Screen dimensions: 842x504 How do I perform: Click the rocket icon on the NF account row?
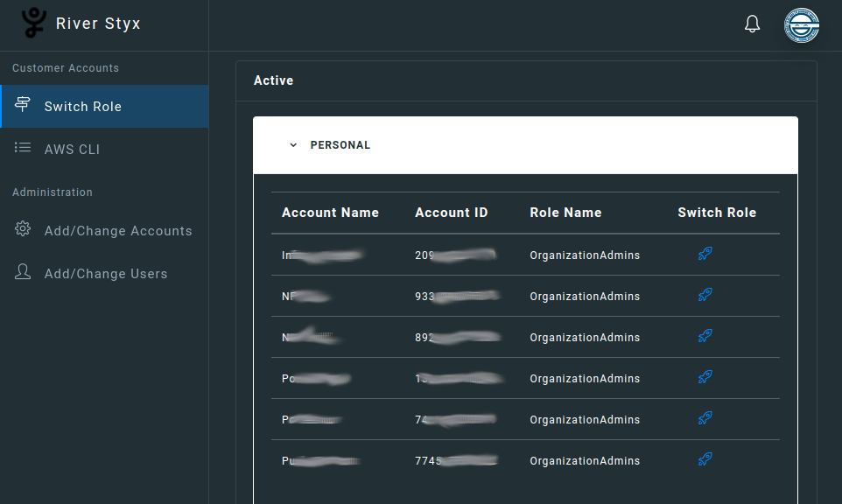[705, 295]
